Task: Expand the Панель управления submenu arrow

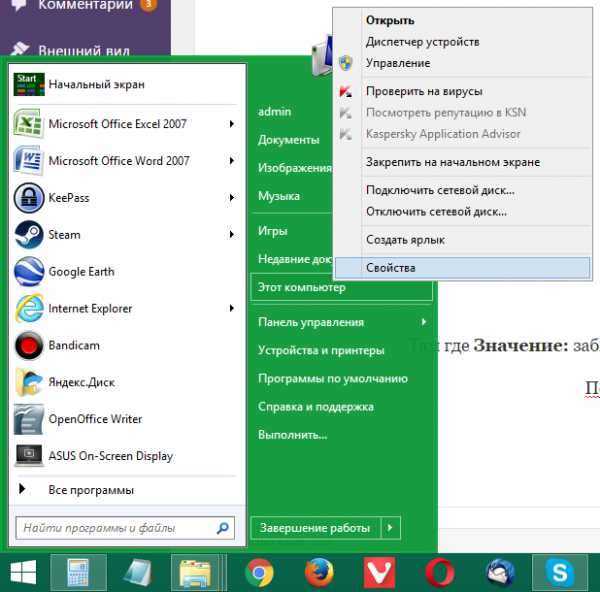Action: coord(424,322)
